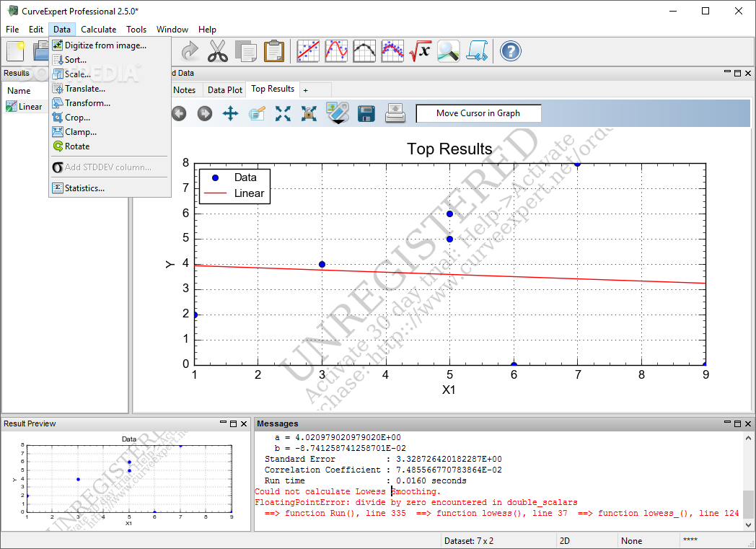Click the Name column header in Results
Screen dimensions: 756x549
click(19, 91)
